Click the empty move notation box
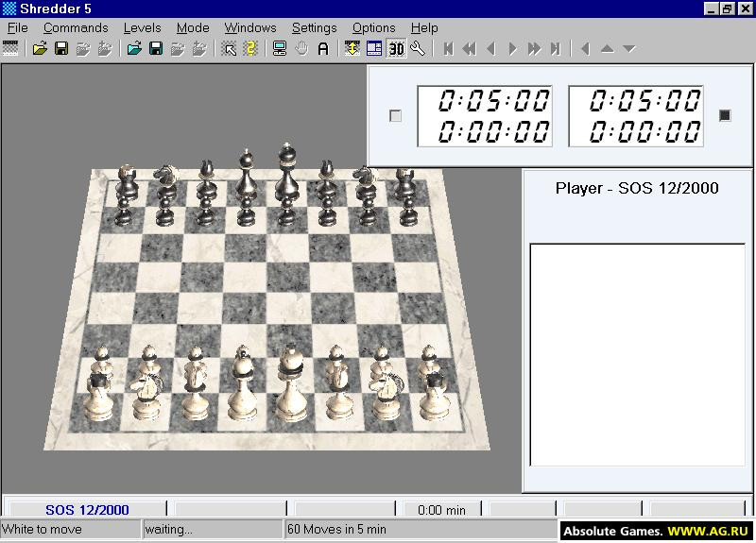 637,355
